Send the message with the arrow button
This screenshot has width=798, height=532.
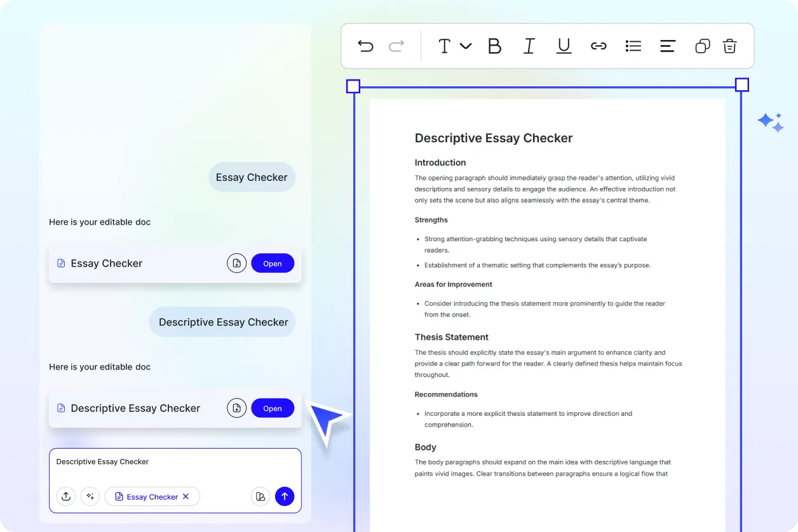(285, 496)
